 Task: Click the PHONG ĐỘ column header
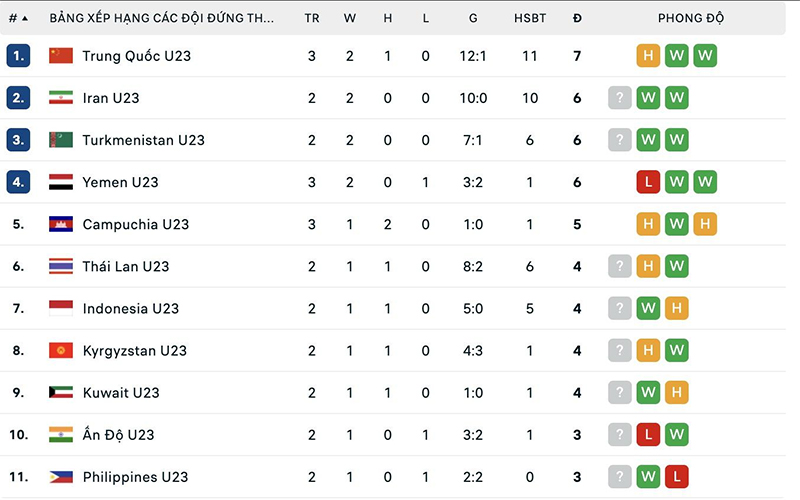tap(691, 18)
